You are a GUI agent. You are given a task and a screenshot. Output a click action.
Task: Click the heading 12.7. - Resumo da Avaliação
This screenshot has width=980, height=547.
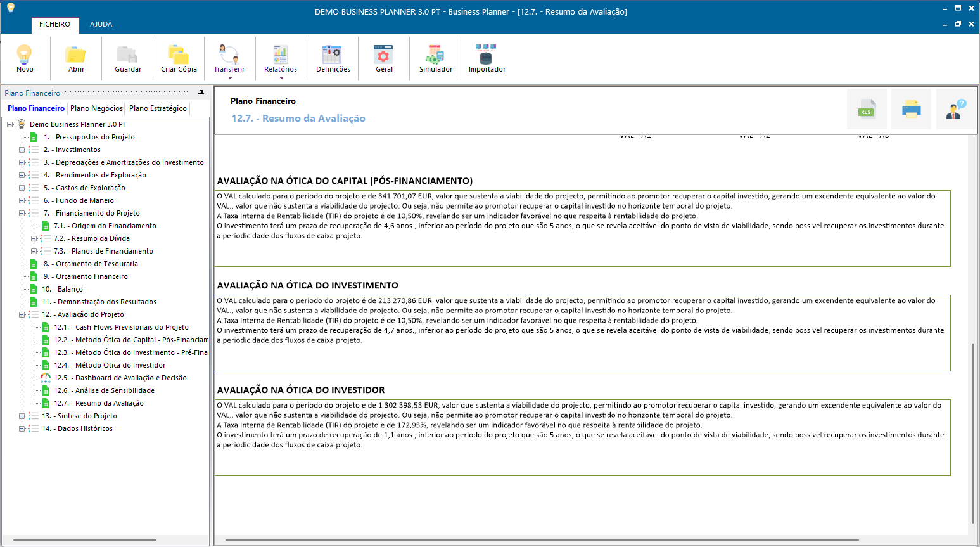pos(298,119)
